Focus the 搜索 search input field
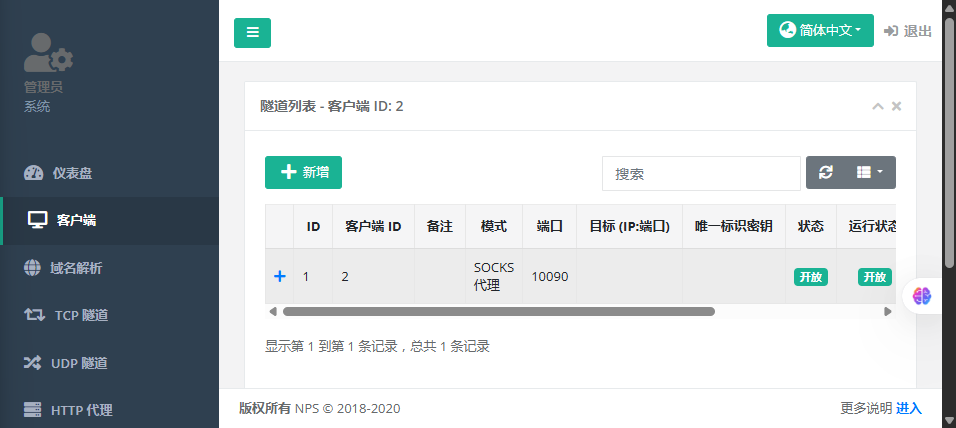This screenshot has height=428, width=956. (700, 173)
